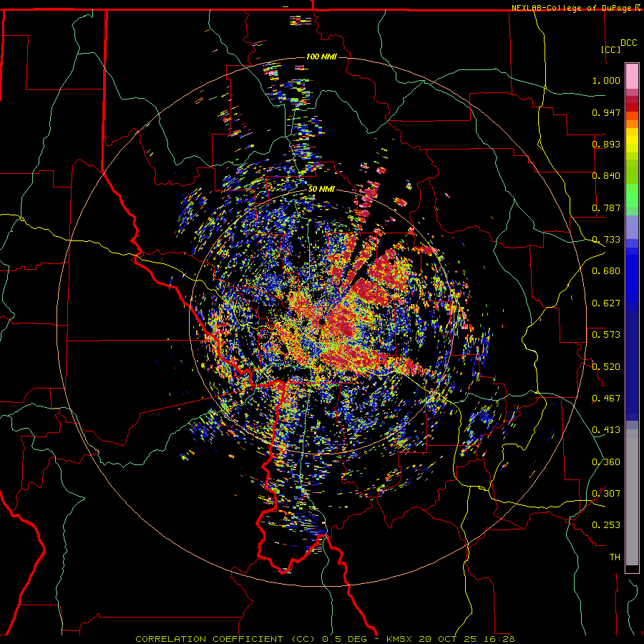Select the pink swatch beside 1.000

pyautogui.click(x=632, y=77)
